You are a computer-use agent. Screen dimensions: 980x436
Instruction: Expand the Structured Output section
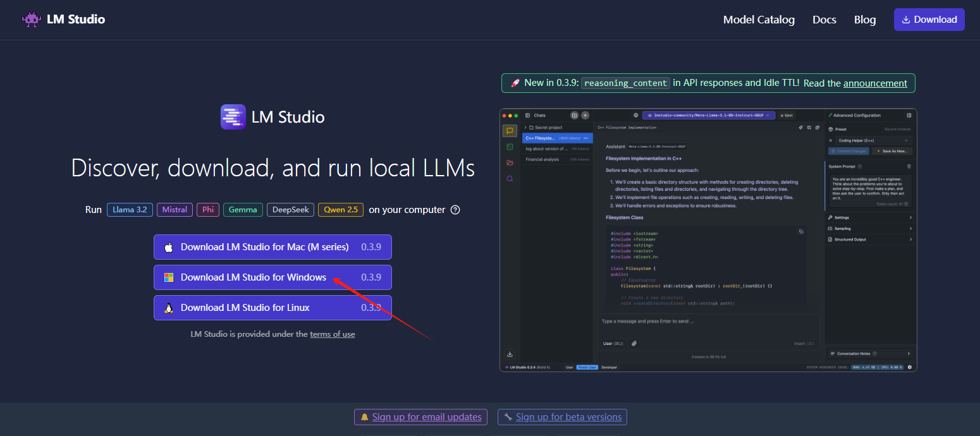[x=870, y=239]
